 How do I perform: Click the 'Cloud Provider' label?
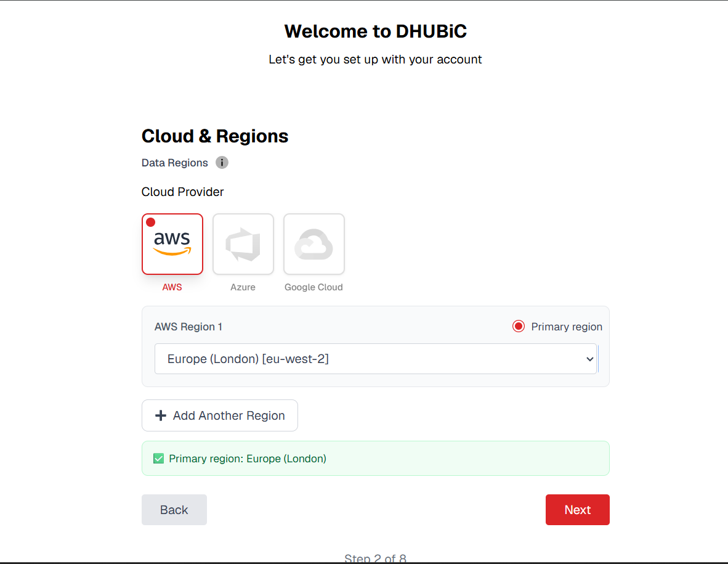[x=182, y=192]
